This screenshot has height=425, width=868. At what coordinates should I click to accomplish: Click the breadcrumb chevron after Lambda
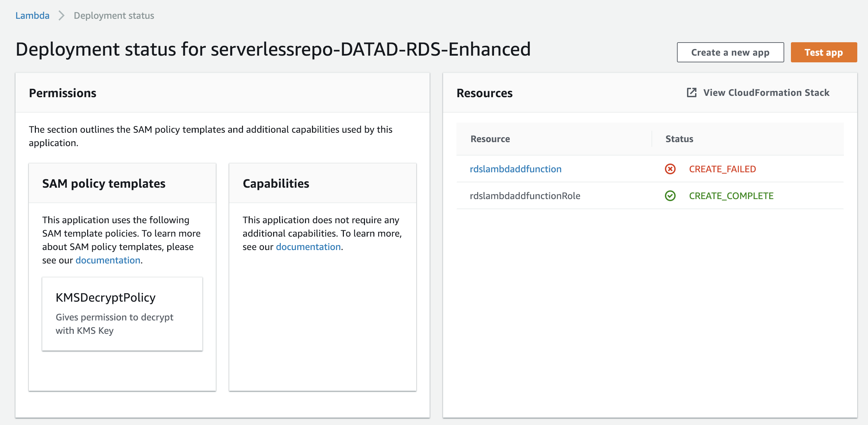61,15
